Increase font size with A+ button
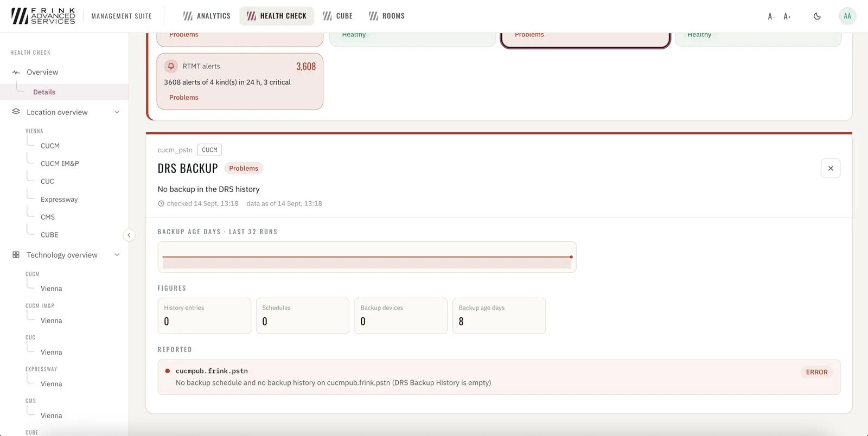 787,16
